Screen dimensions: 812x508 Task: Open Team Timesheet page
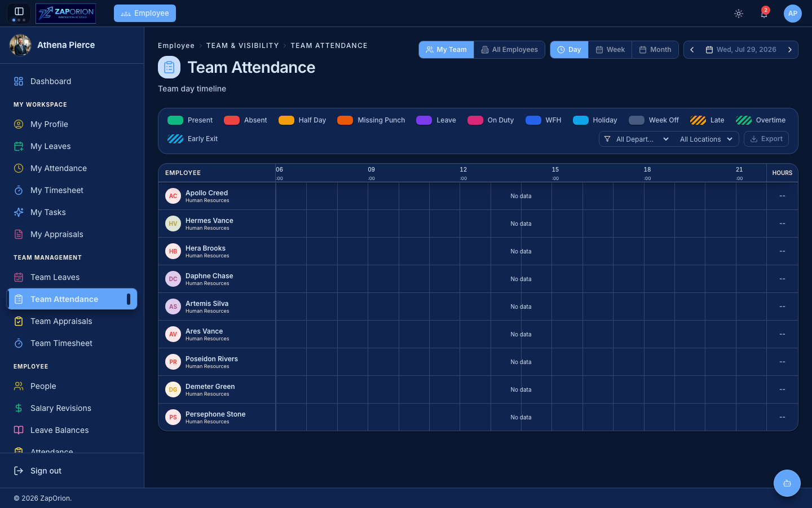pos(72,343)
